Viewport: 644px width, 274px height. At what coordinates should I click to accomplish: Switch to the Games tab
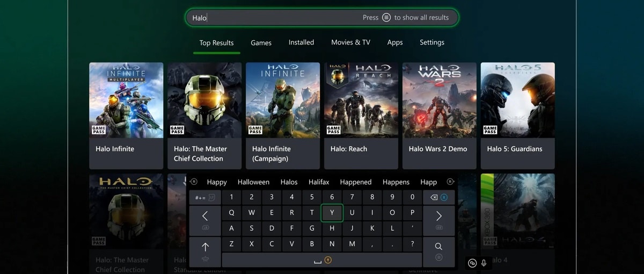pos(261,43)
